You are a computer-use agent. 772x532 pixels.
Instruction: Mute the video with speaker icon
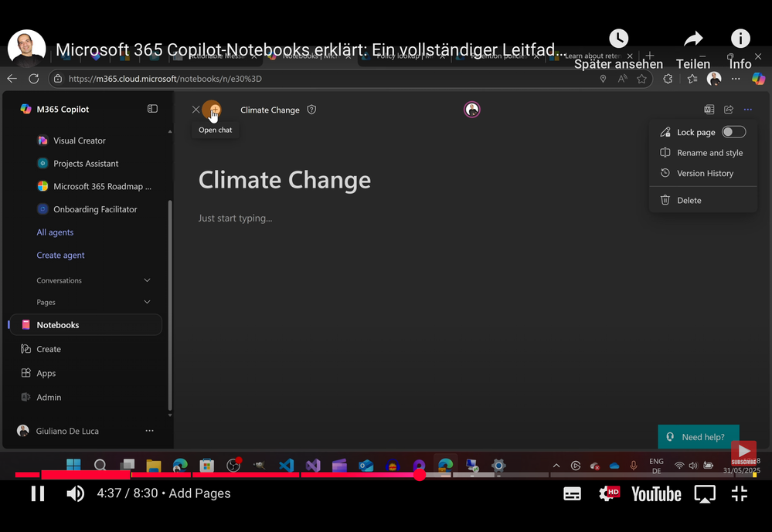click(75, 493)
